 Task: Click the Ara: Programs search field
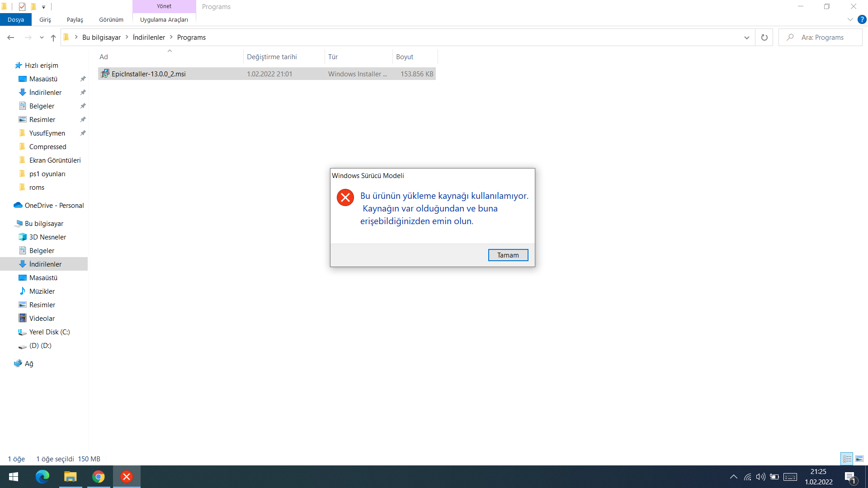[822, 38]
